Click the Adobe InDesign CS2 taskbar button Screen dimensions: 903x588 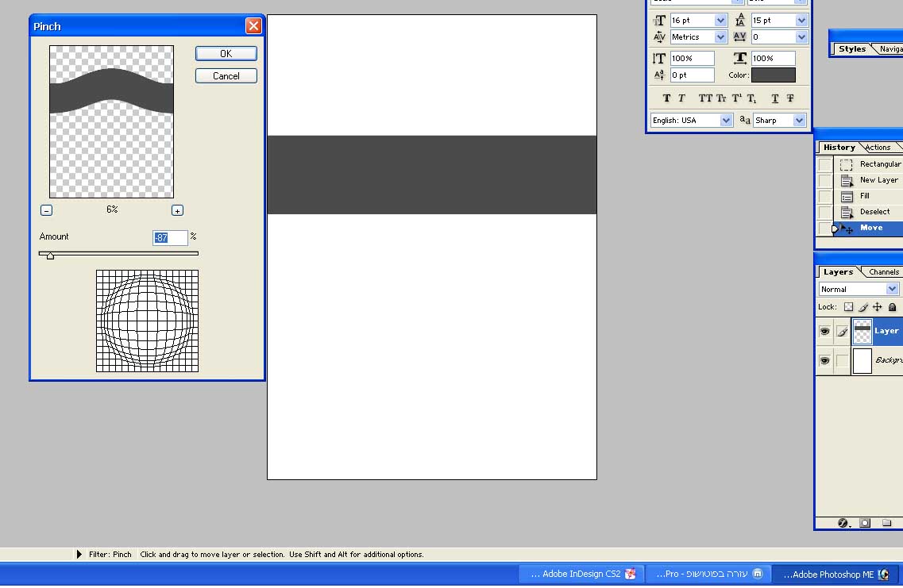583,574
